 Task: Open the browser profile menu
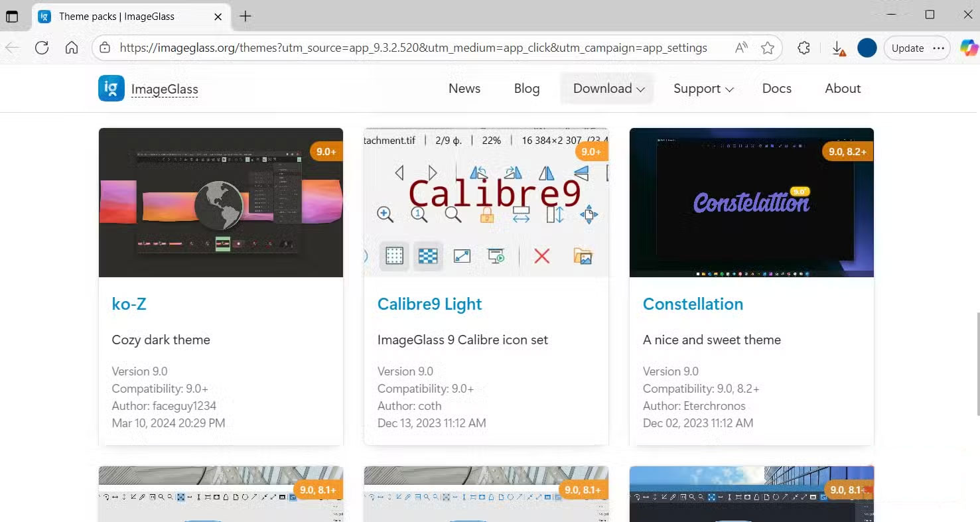(x=867, y=47)
